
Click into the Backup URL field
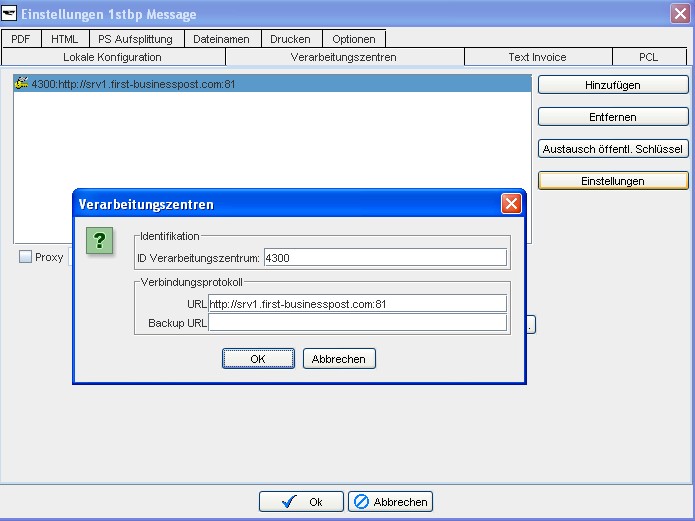pyautogui.click(x=357, y=323)
